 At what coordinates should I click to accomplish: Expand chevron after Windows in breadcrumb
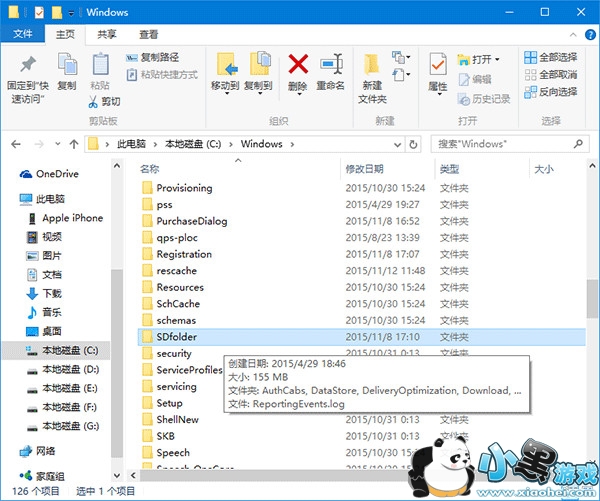[292, 144]
